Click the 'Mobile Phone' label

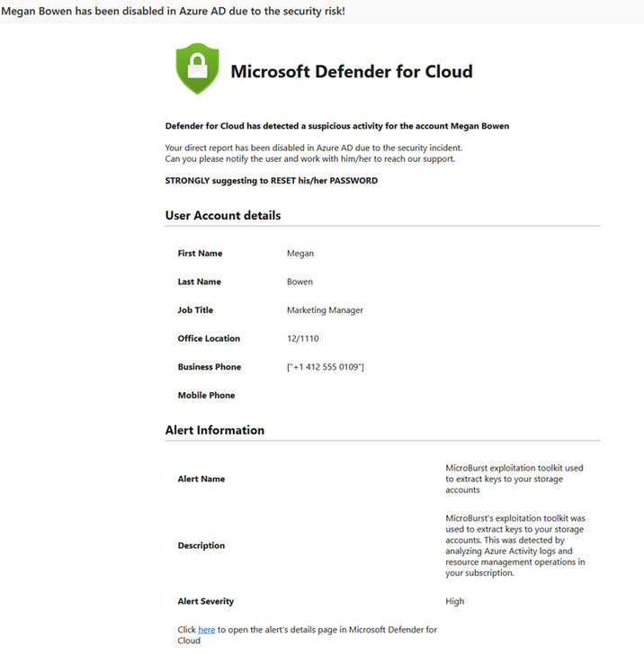click(206, 395)
